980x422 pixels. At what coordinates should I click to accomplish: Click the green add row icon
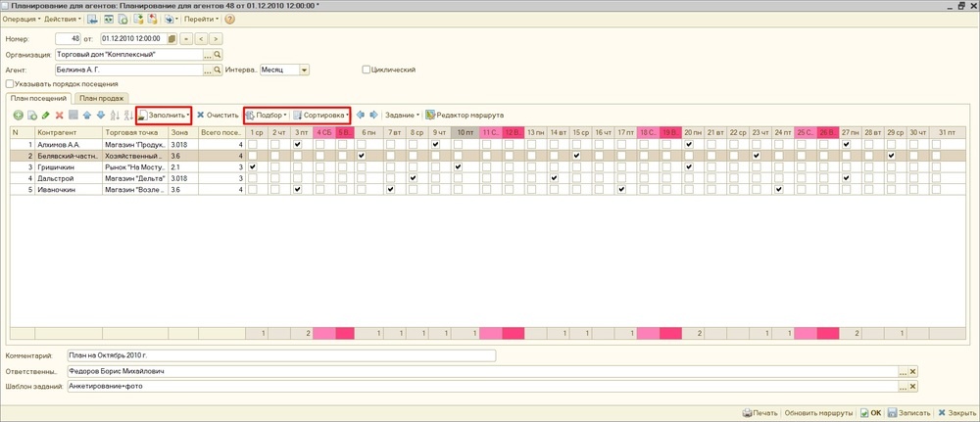point(18,116)
